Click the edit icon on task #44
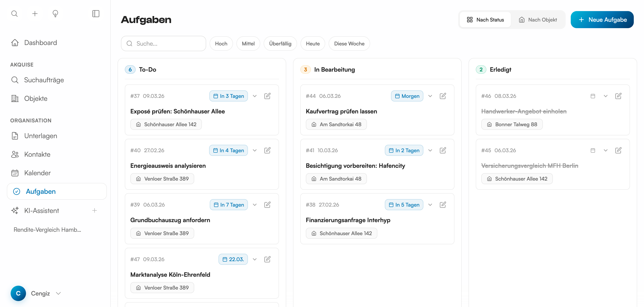Viewport: 644px width, 307px height. pyautogui.click(x=443, y=96)
